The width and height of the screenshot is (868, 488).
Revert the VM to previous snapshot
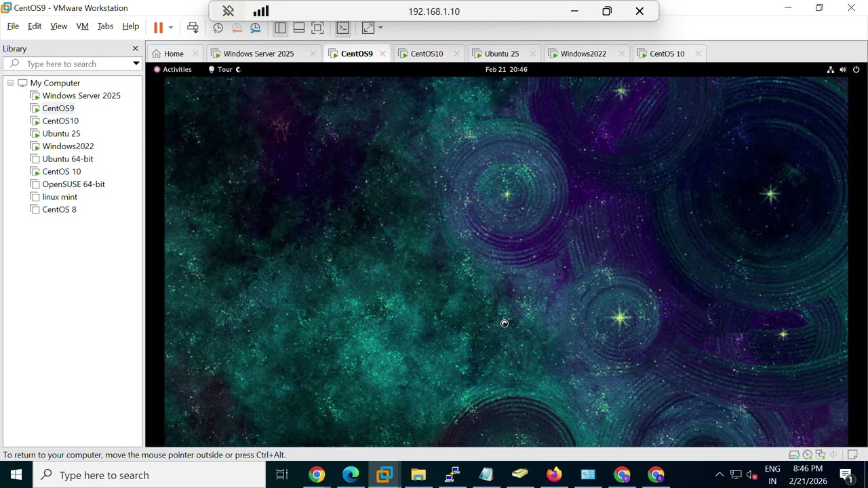[237, 28]
